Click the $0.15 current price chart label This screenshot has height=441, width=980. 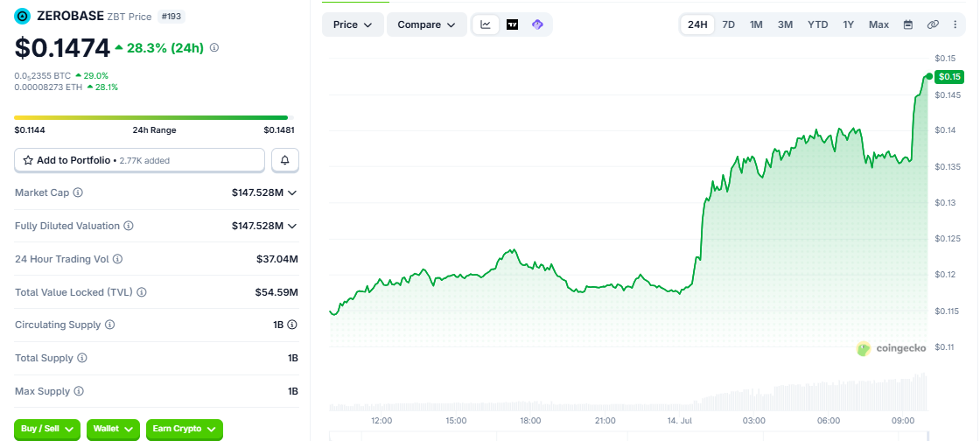tap(949, 76)
